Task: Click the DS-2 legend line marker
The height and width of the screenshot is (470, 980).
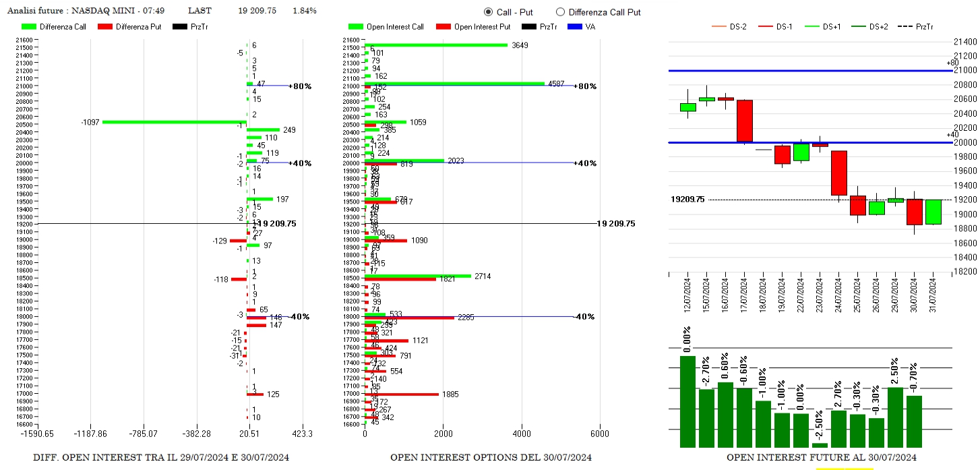Action: pos(719,27)
